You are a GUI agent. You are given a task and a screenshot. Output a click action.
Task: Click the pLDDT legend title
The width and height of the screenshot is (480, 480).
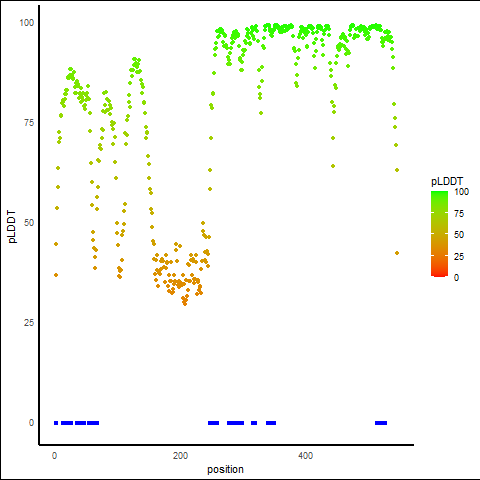pos(447,182)
